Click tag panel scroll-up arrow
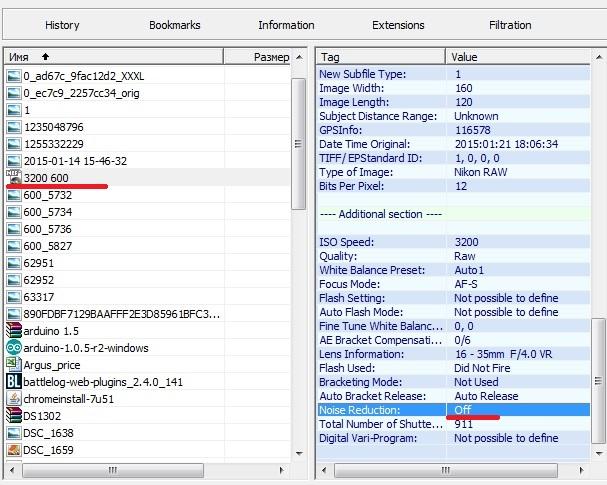Screen dimensions: 607x485 598,57
